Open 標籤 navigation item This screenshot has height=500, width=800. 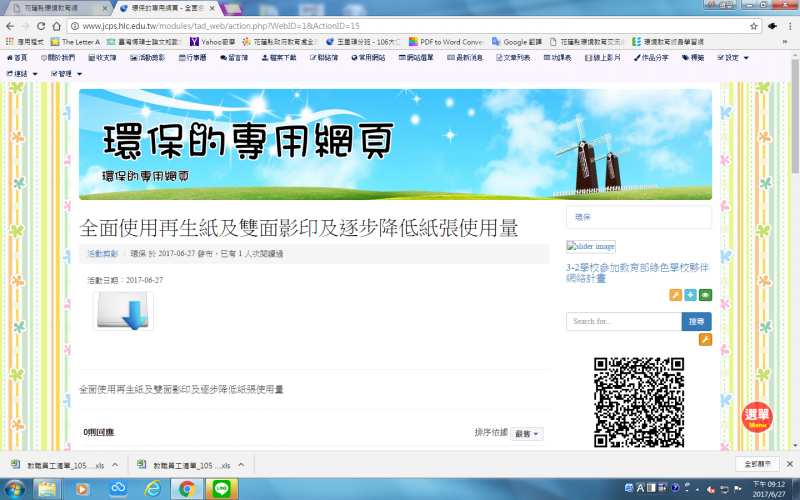(693, 58)
